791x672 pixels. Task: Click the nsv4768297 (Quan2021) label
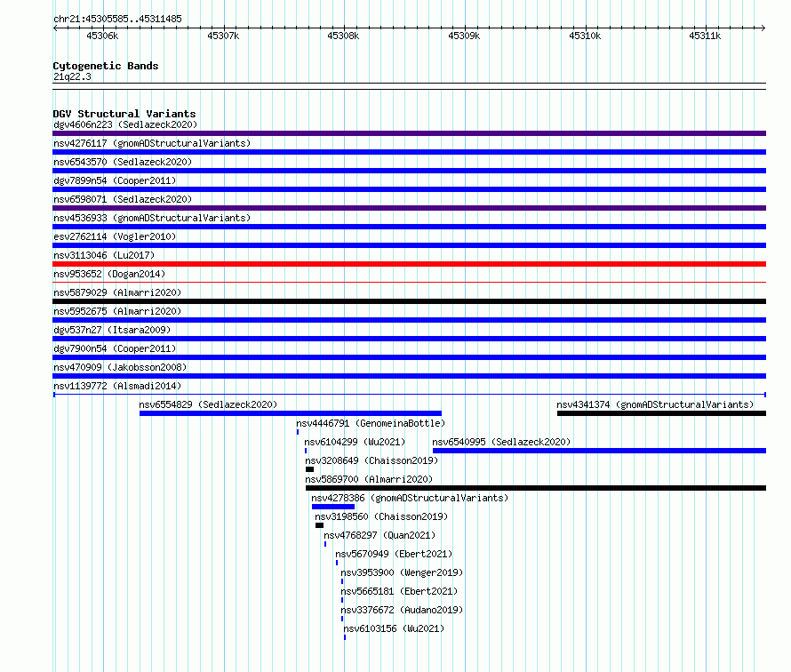tap(380, 535)
